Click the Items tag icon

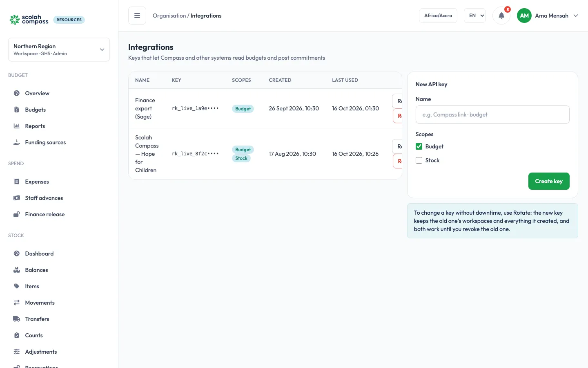(x=17, y=286)
